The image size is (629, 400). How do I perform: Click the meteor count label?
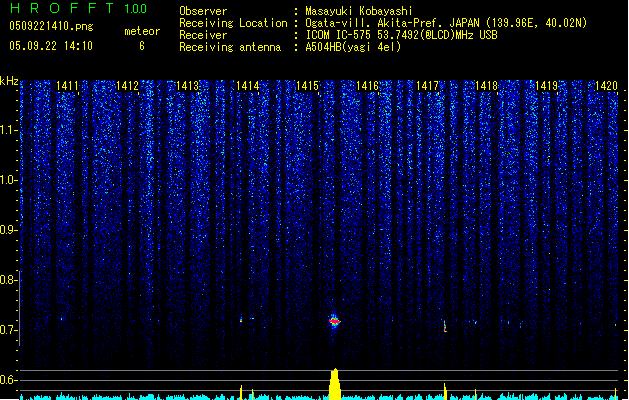click(142, 31)
